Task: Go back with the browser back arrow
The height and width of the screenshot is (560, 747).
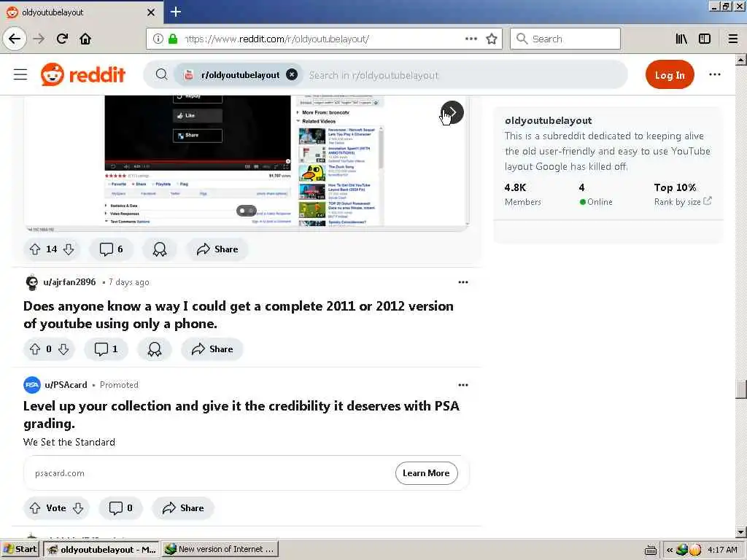Action: (x=15, y=39)
